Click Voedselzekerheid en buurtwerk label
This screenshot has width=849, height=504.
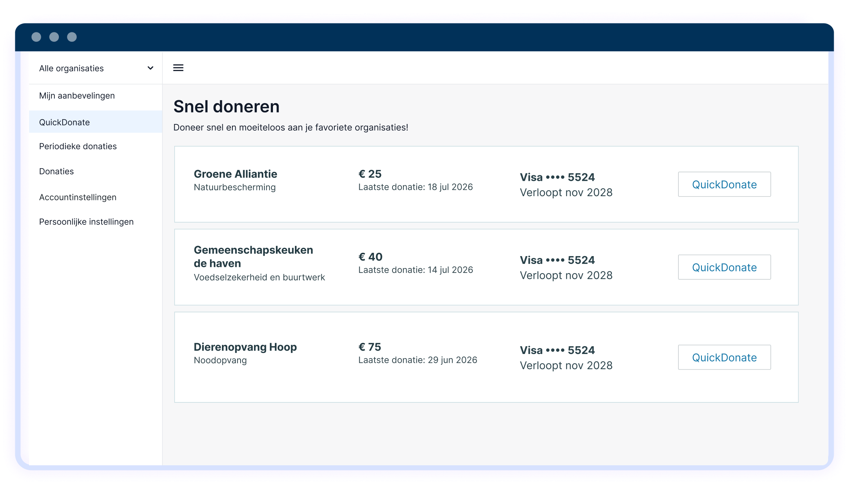point(259,277)
